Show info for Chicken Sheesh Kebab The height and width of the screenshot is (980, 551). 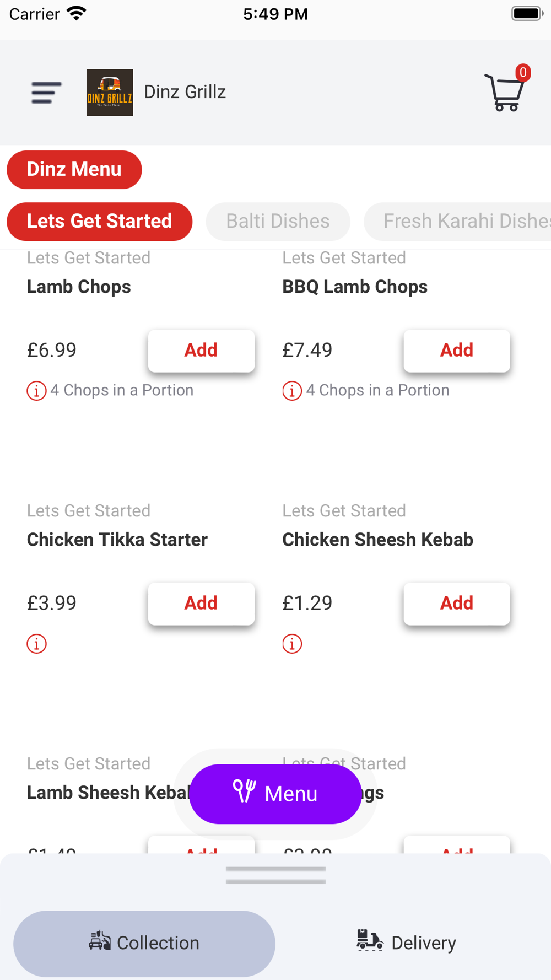point(292,644)
